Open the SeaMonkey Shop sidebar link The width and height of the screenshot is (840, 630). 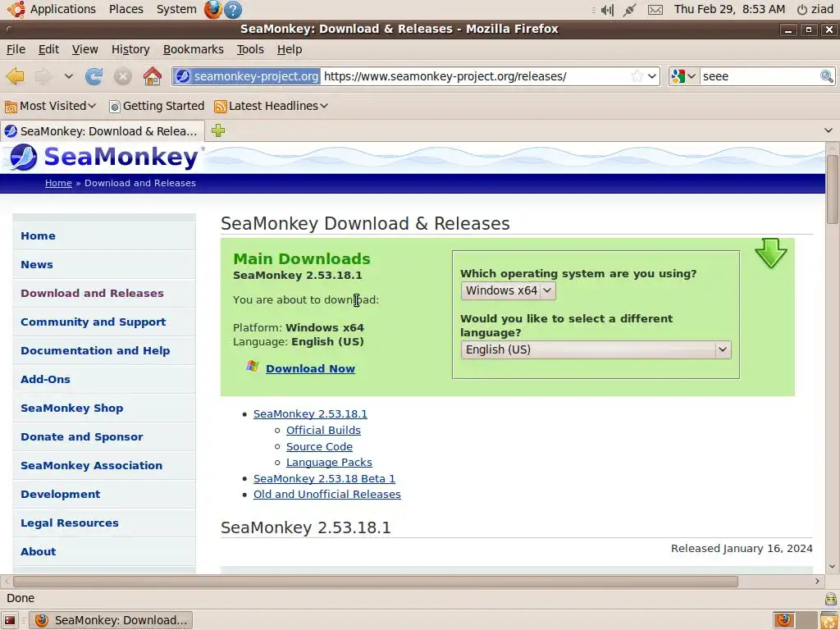click(72, 409)
